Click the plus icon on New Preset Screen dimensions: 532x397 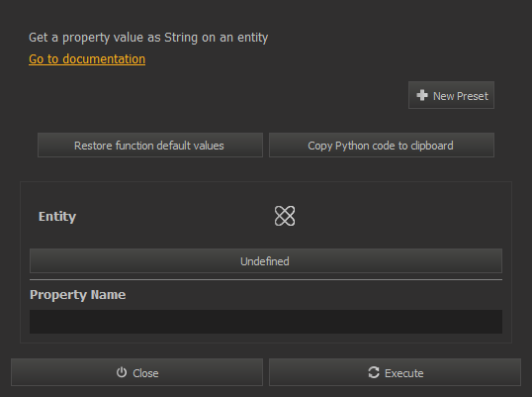pyautogui.click(x=422, y=95)
